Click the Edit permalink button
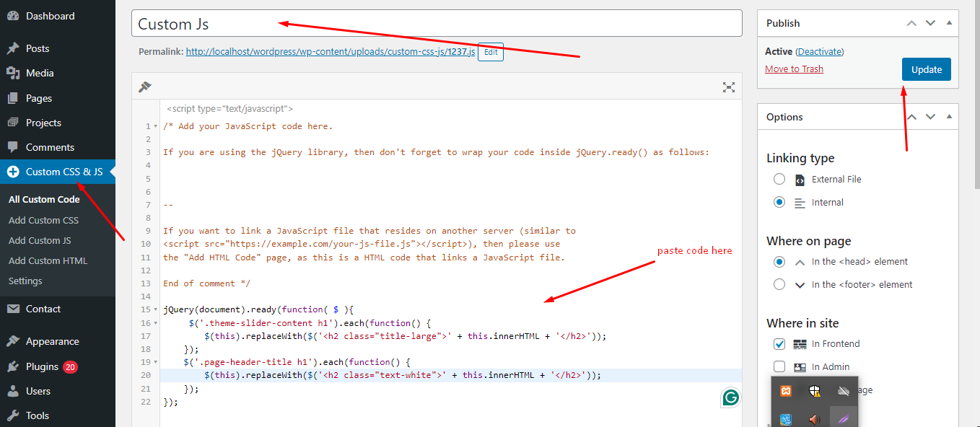The height and width of the screenshot is (427, 980). [491, 52]
